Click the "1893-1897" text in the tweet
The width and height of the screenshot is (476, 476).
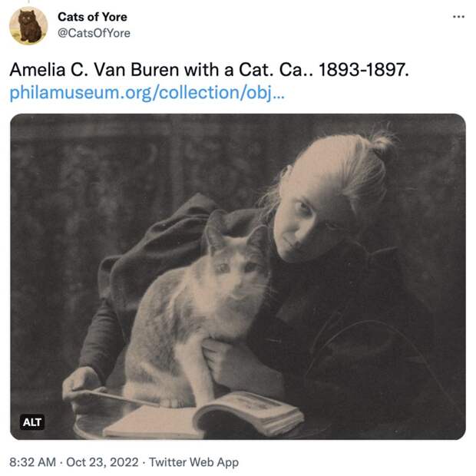coord(364,70)
